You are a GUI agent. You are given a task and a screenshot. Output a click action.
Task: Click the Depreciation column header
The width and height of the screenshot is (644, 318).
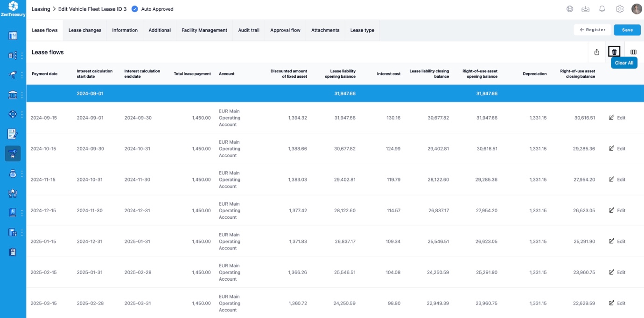(x=535, y=74)
